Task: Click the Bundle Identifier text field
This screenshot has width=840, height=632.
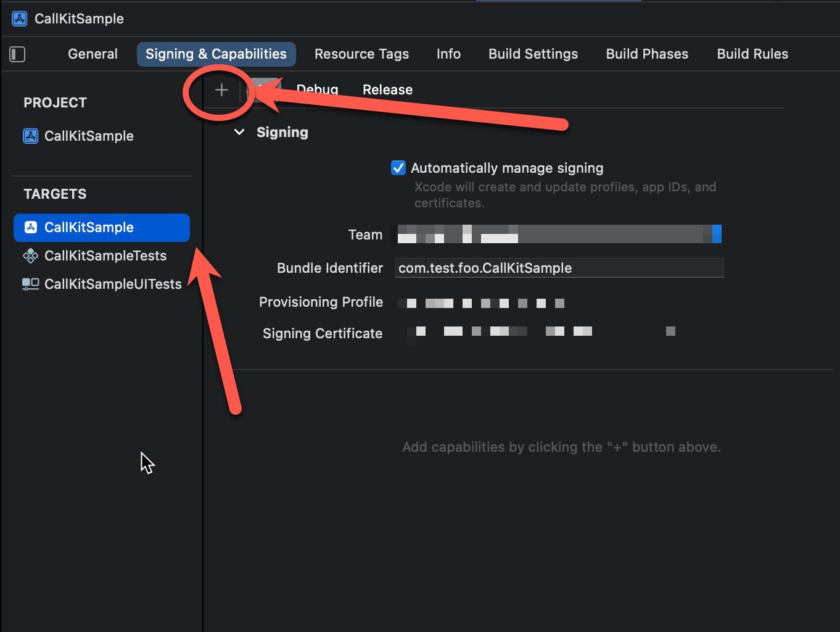Action: (559, 268)
